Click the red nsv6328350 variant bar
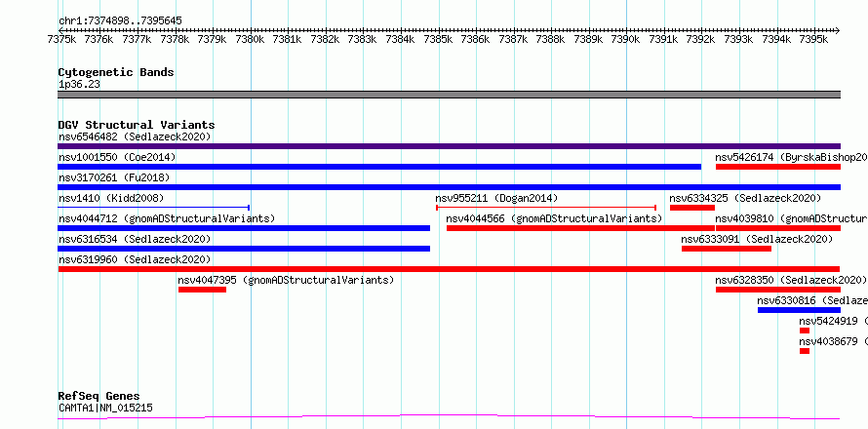This screenshot has width=868, height=429. coord(778,290)
